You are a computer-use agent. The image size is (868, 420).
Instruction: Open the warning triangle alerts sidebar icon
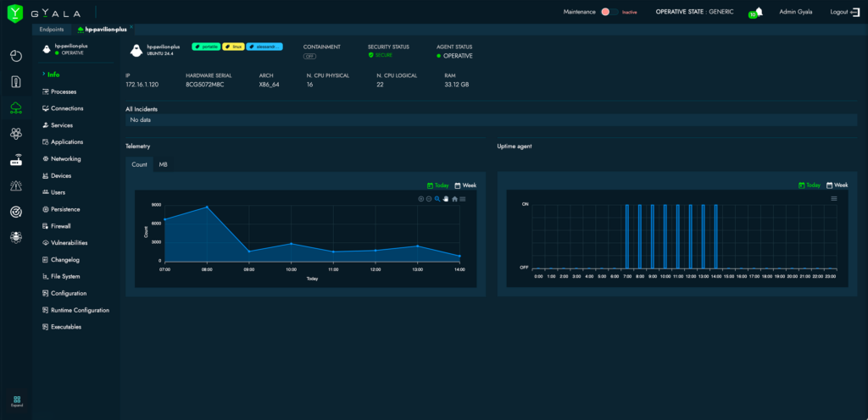pyautogui.click(x=16, y=185)
